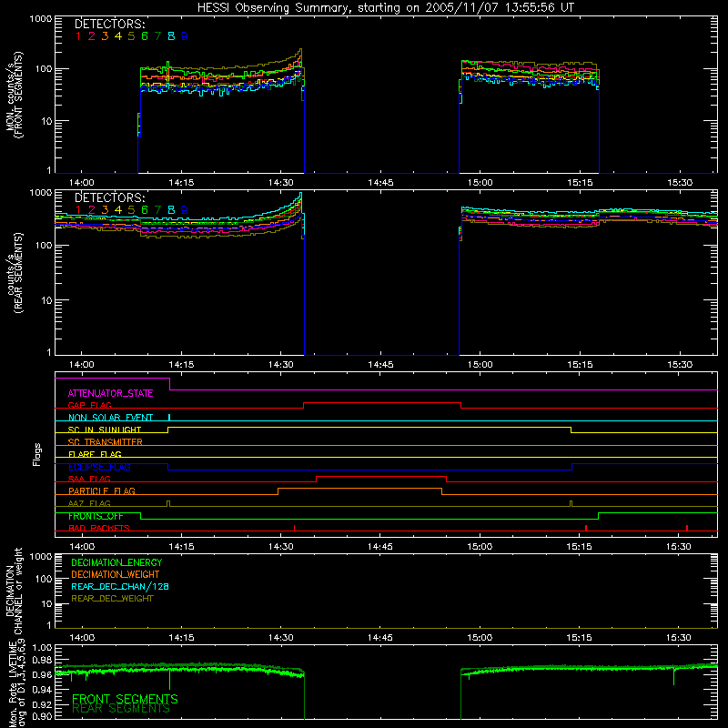The image size is (728, 728).
Task: Click the REAR SEGMENTS livetime legend
Action: [x=121, y=709]
